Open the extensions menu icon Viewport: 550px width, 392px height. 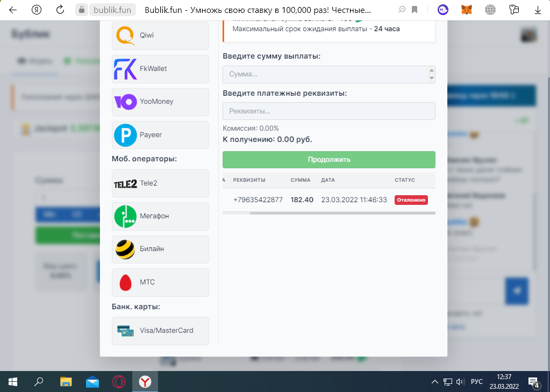(x=514, y=10)
